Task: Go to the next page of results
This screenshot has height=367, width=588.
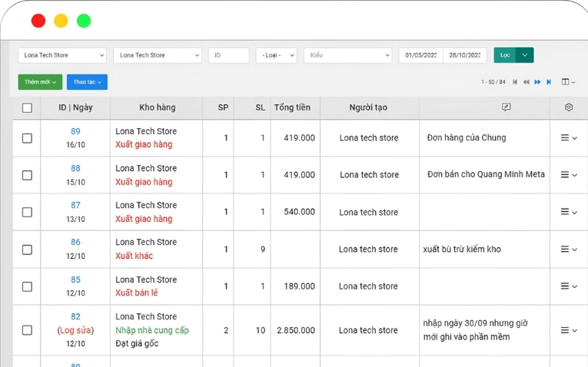Action: tap(537, 82)
